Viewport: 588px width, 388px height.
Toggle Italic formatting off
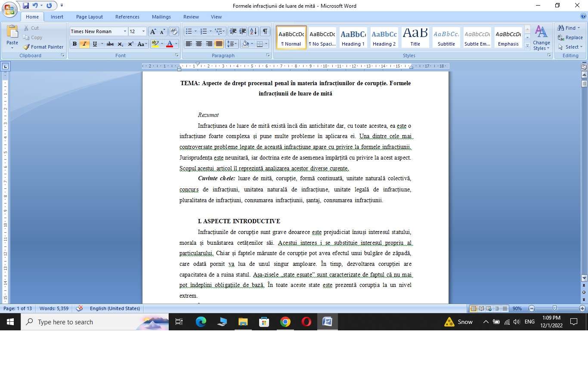84,44
